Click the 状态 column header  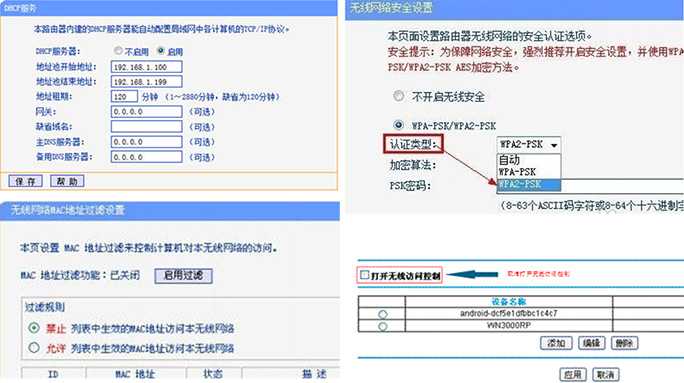tap(213, 374)
